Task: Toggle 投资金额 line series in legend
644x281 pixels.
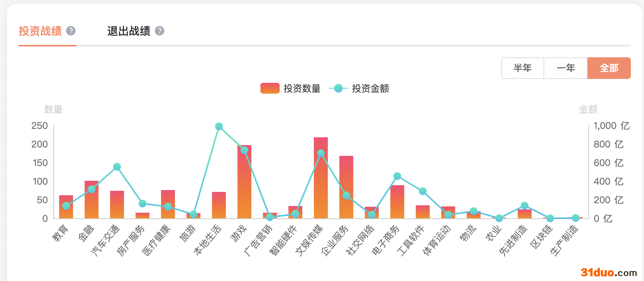Action: coord(370,89)
